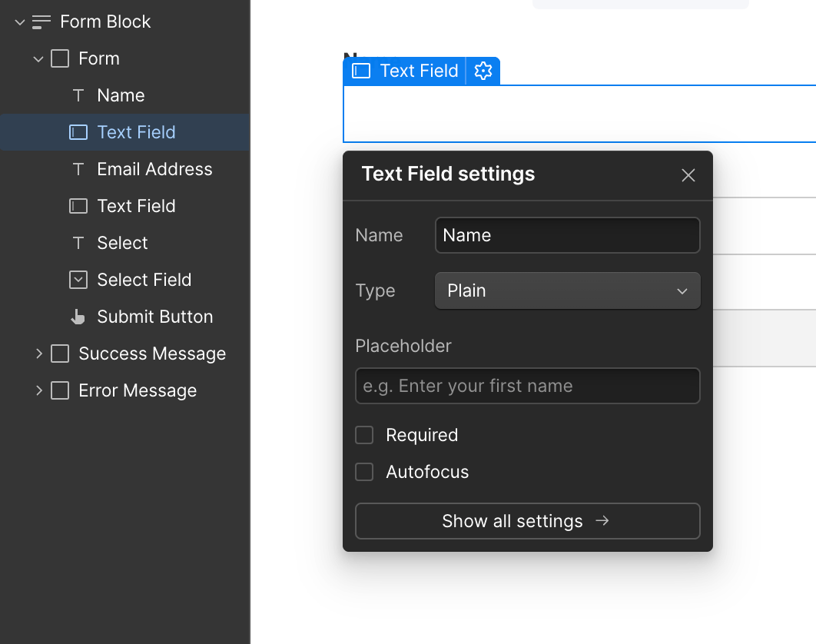Select Email Address label in navigator
Viewport: 816px width, 644px height.
point(154,169)
